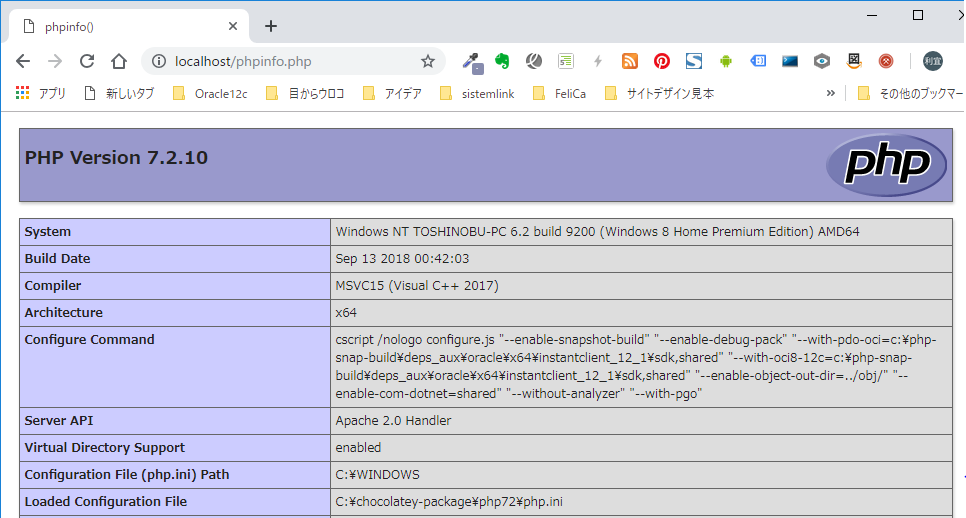966x518 pixels.
Task: Open the 目からウロコ bookmark folder
Action: click(305, 93)
